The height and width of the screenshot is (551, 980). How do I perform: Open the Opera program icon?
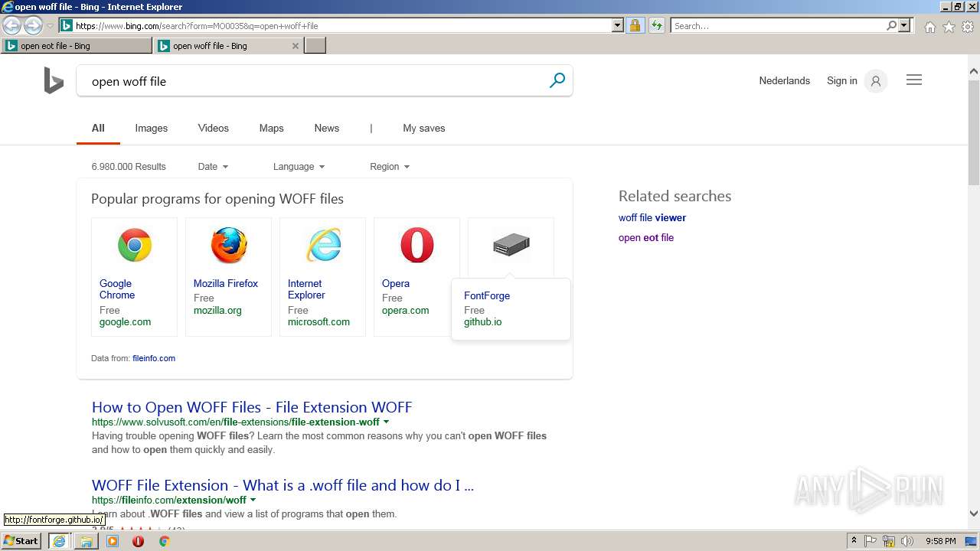click(x=417, y=246)
